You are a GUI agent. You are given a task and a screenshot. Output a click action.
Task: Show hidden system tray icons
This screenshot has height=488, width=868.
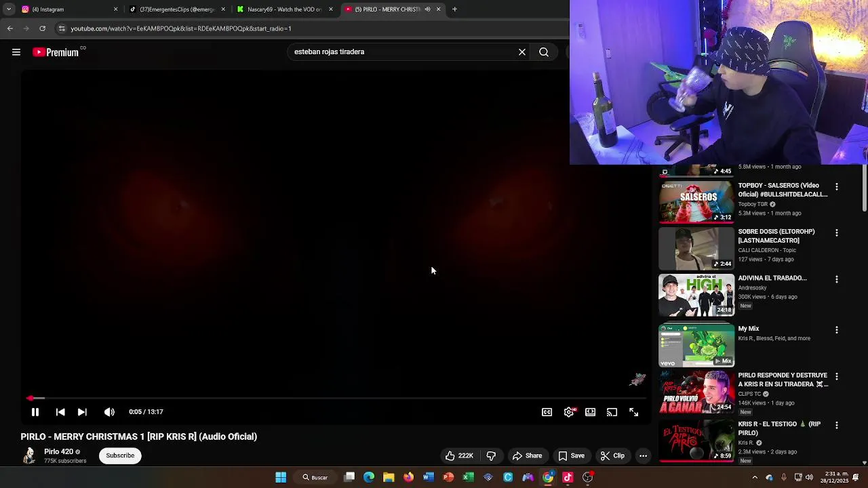tap(755, 477)
